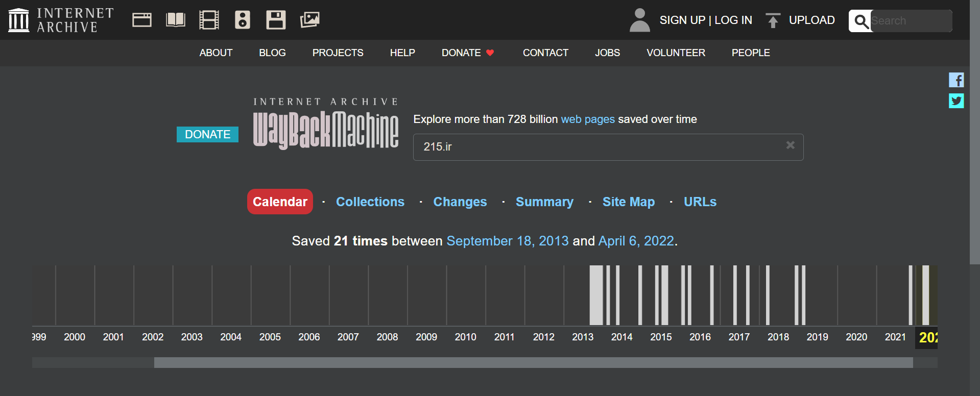The height and width of the screenshot is (396, 980).
Task: Open the Images icon in top bar
Action: [309, 20]
